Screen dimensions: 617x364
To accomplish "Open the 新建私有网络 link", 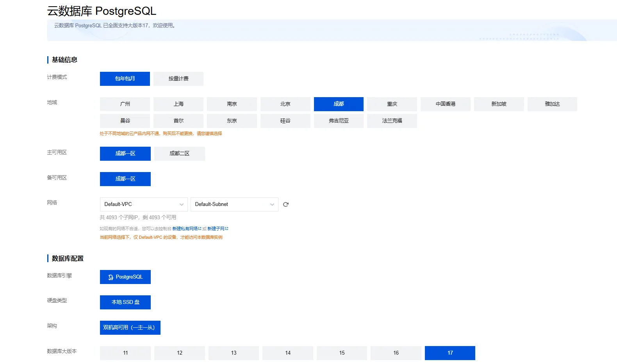I will pyautogui.click(x=185, y=229).
